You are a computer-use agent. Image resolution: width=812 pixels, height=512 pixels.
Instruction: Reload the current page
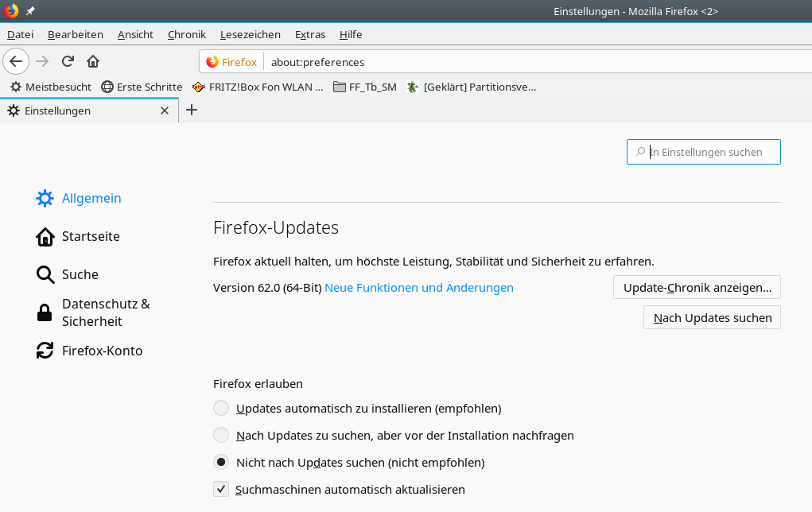point(68,61)
